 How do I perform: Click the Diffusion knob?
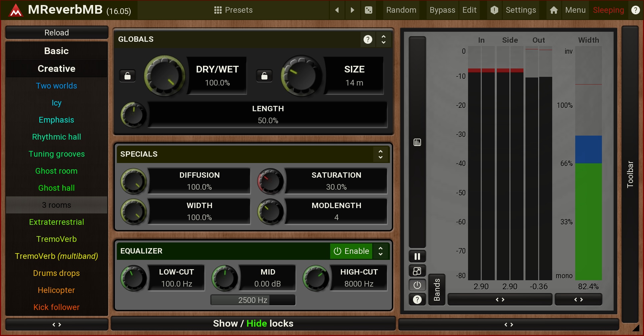coord(134,181)
